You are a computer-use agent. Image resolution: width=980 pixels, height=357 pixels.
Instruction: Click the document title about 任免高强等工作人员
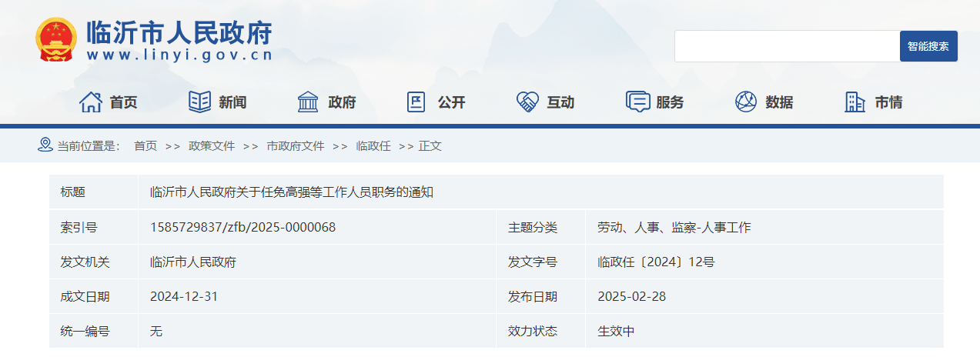pos(292,192)
